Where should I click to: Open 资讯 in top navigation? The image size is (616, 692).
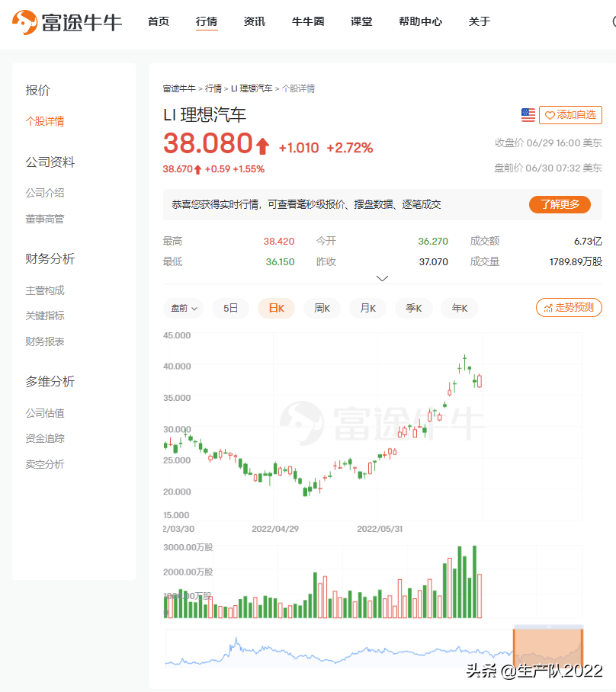pyautogui.click(x=255, y=21)
